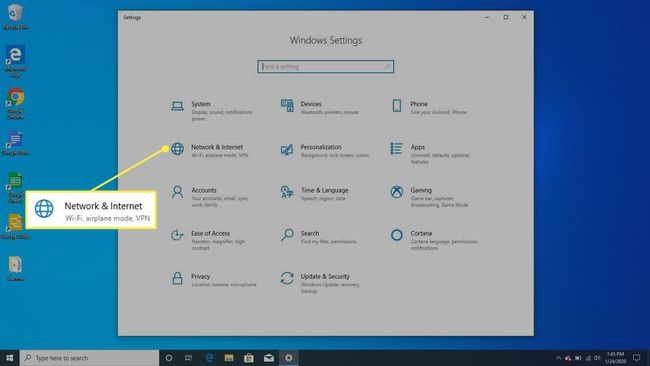Open Microsoft Edge from the taskbar

(209, 358)
